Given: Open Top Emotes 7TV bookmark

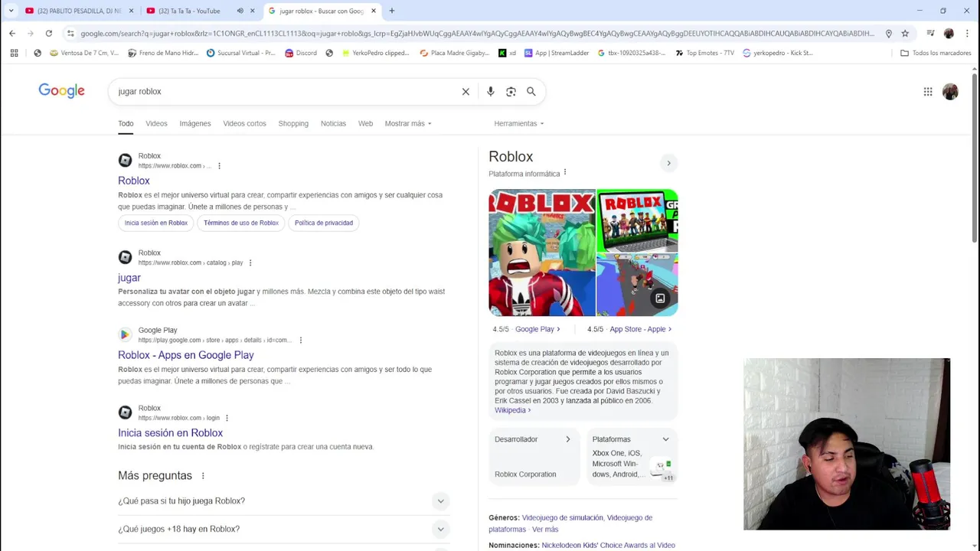Looking at the screenshot, I should coord(704,53).
